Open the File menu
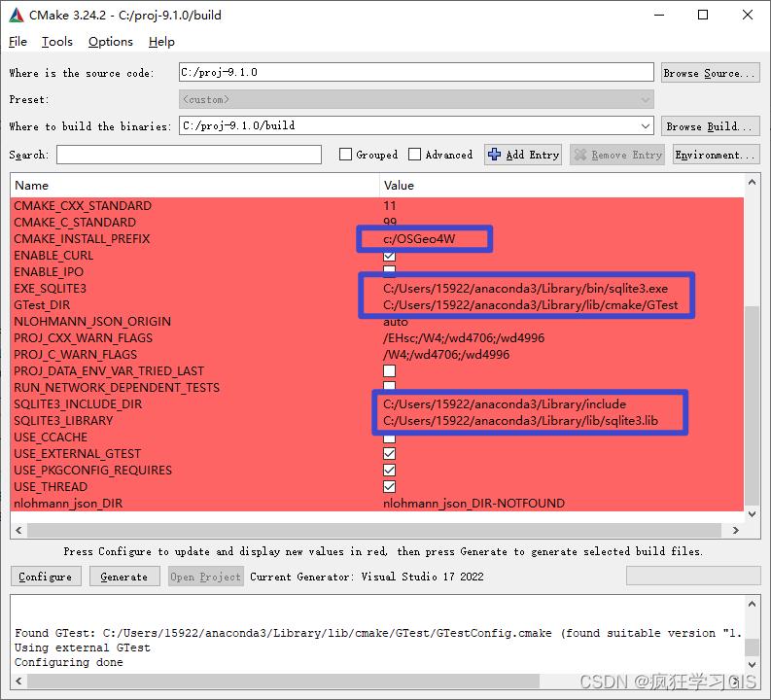 click(18, 42)
